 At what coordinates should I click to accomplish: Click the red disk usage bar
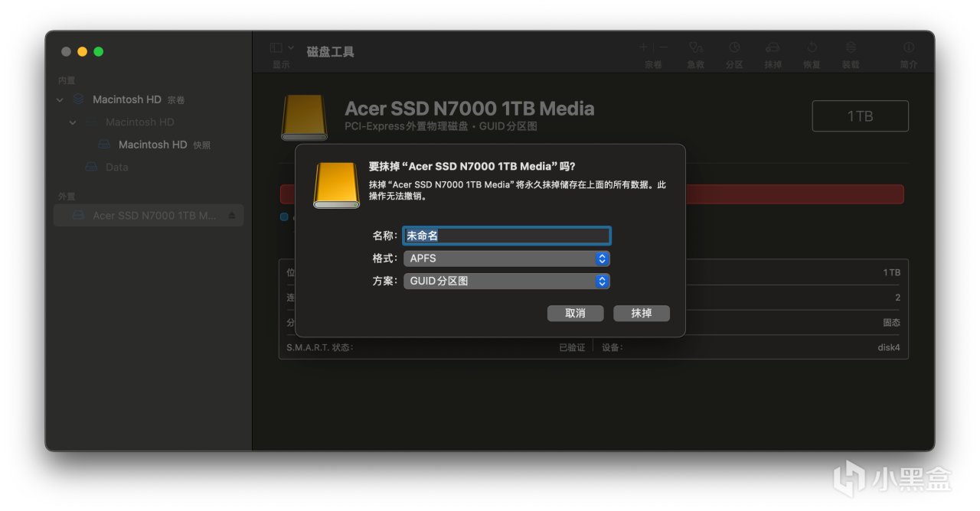795,194
